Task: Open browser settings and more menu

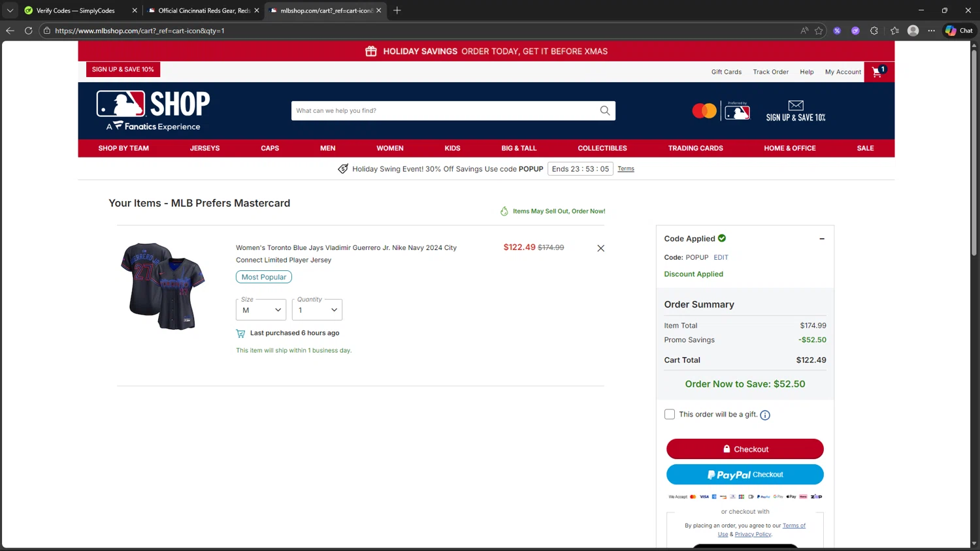Action: [932, 31]
